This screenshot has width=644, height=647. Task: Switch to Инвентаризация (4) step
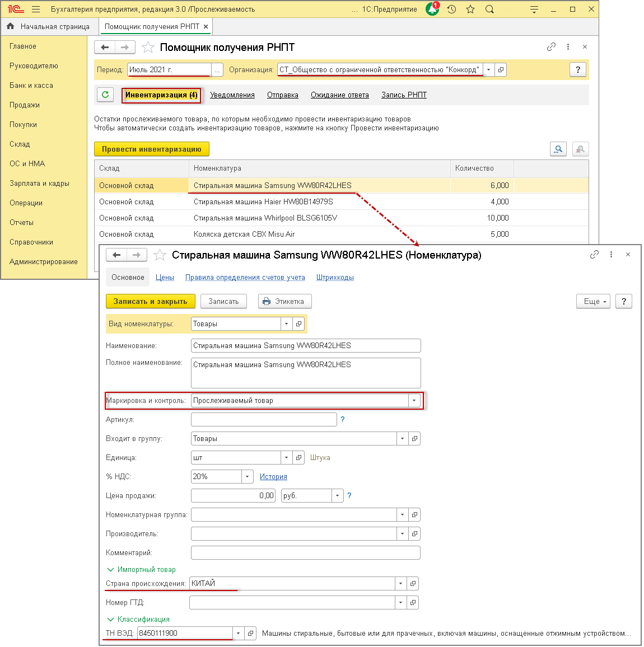(x=161, y=95)
